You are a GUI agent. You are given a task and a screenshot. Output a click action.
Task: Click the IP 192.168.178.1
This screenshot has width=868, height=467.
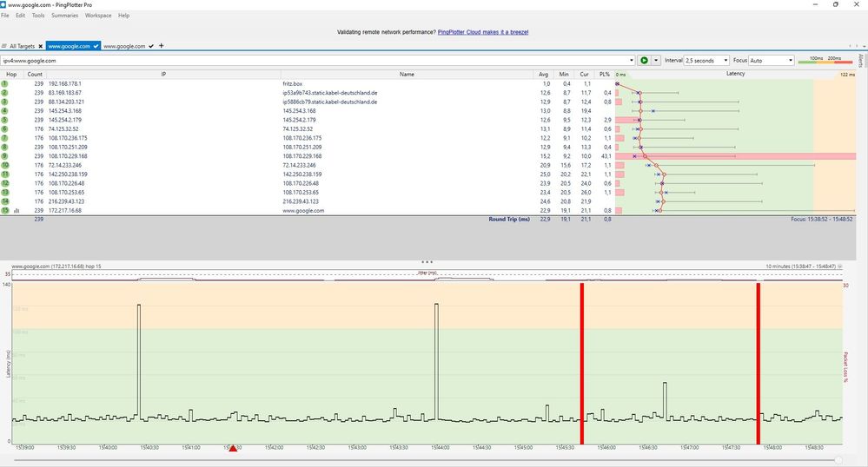65,83
